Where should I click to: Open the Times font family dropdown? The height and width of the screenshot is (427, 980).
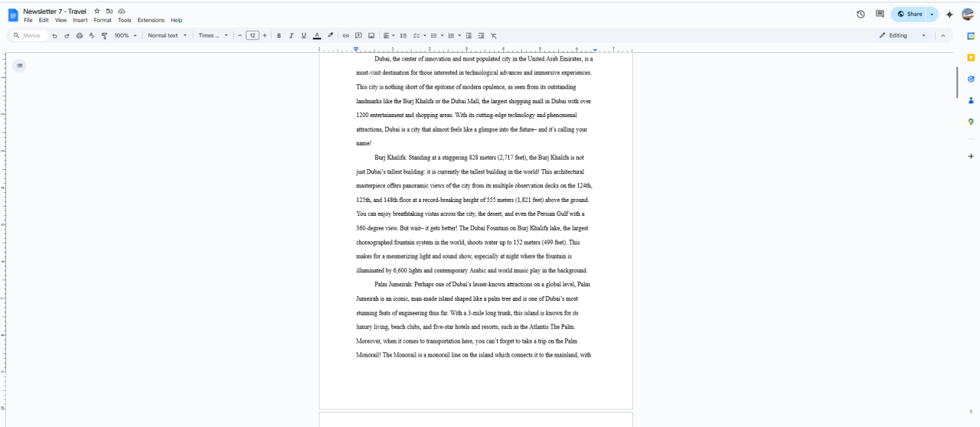point(213,36)
